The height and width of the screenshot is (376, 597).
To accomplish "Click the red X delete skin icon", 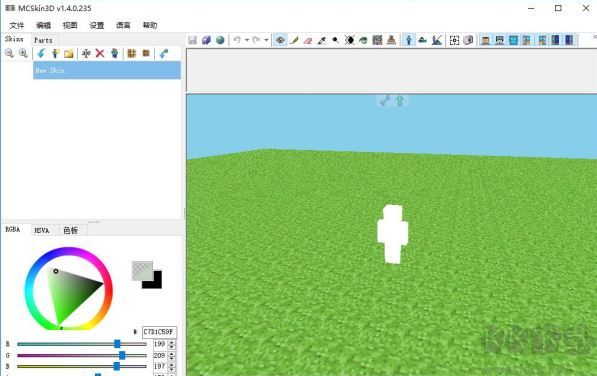I will (100, 53).
